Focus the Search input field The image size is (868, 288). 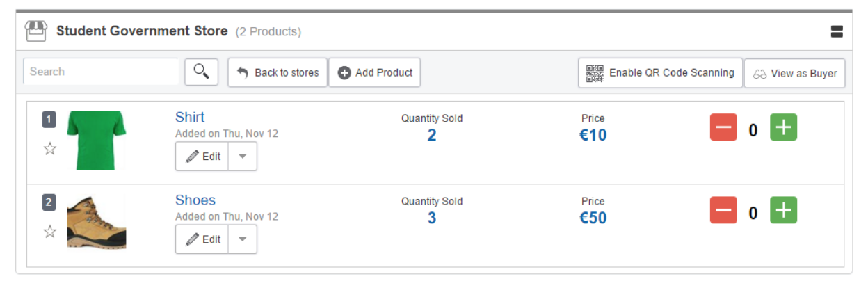pyautogui.click(x=102, y=72)
